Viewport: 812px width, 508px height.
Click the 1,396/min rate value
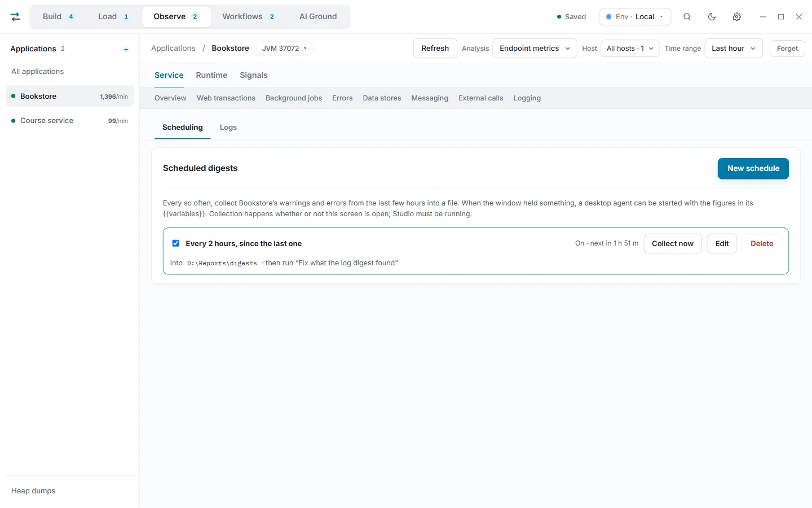[x=114, y=97]
